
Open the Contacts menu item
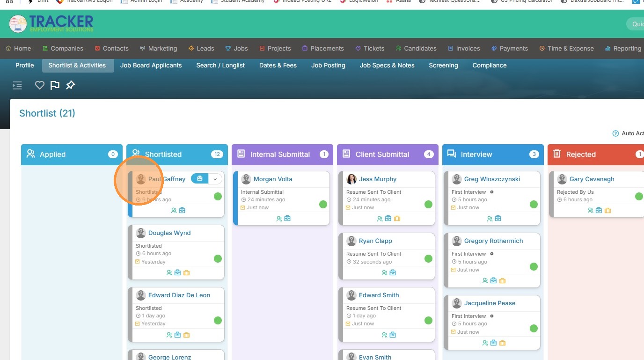[x=111, y=48]
